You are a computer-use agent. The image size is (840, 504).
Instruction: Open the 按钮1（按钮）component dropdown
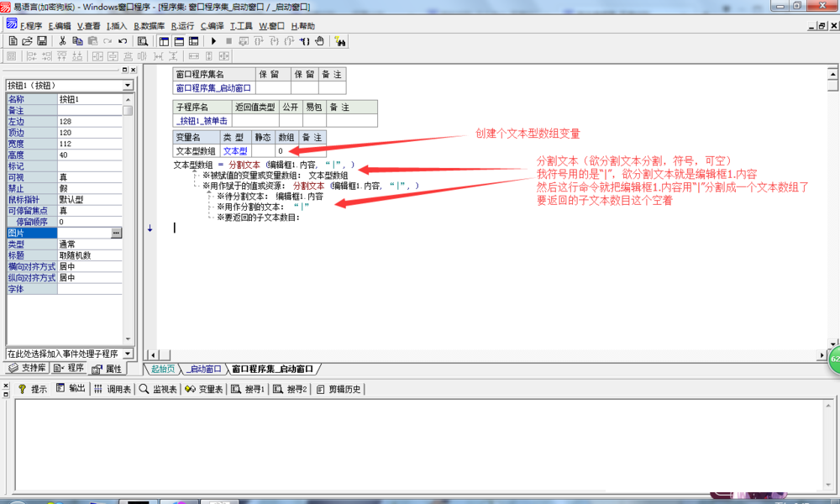(128, 85)
